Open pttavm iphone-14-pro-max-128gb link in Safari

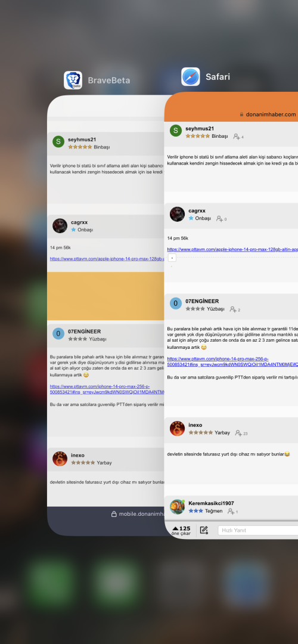[232, 249]
